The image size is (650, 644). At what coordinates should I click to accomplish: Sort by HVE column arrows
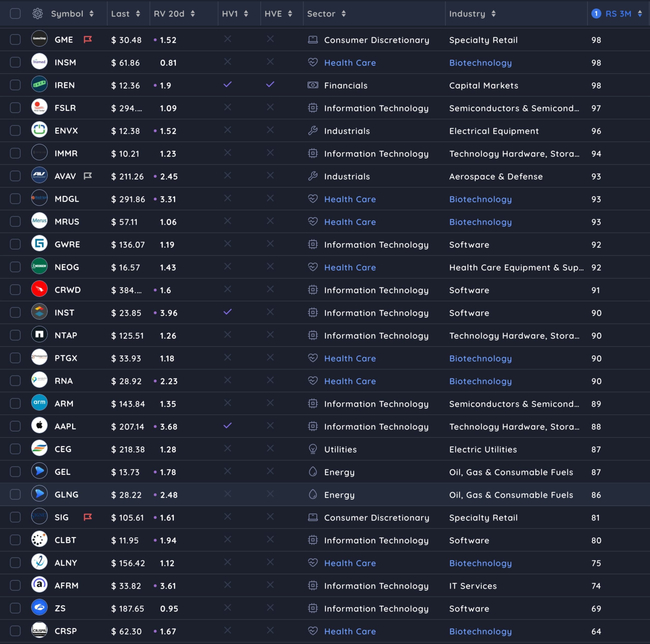(x=290, y=13)
